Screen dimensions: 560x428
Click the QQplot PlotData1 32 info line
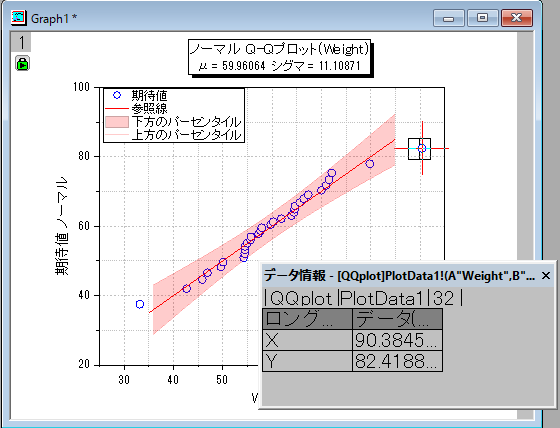(363, 298)
